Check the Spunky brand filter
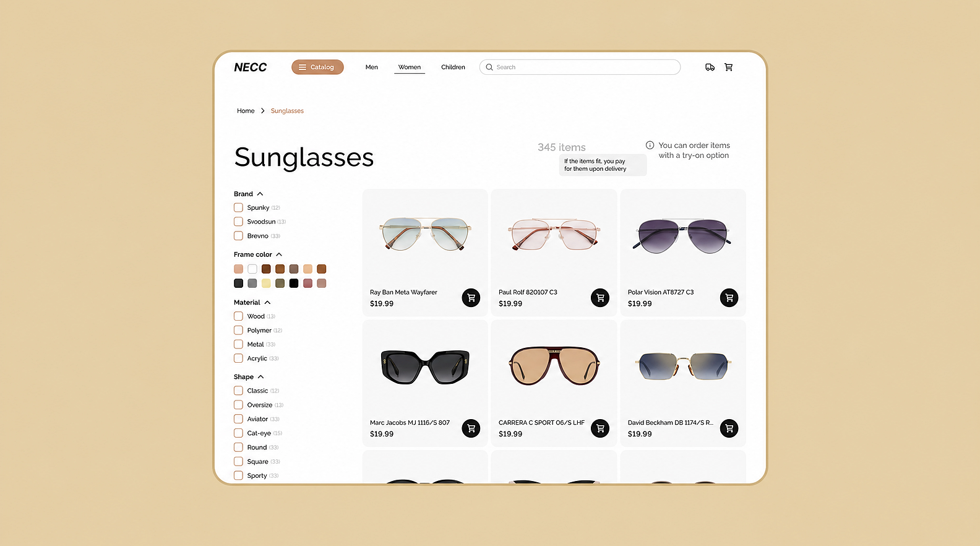The width and height of the screenshot is (980, 546). (238, 207)
